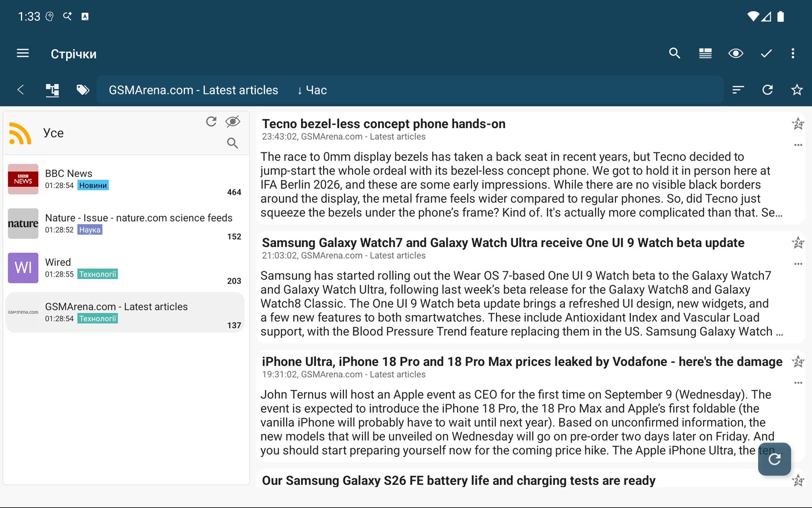Check the cellular signal status icon
Screen dimensions: 812x508
pyautogui.click(x=766, y=16)
